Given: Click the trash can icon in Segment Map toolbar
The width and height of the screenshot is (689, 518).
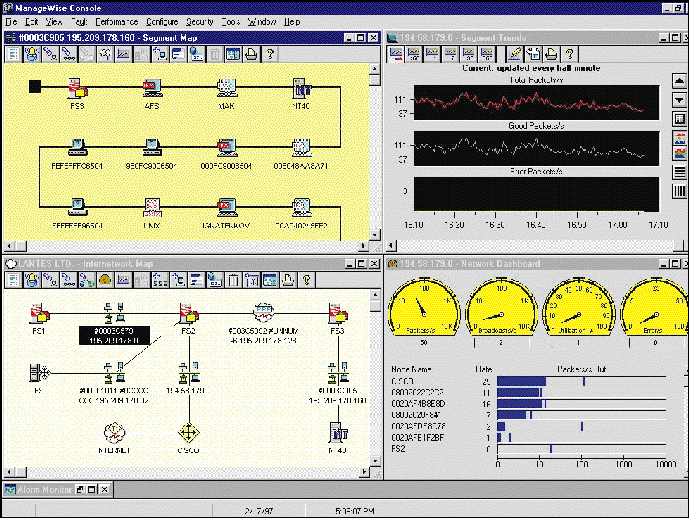Looking at the screenshot, I should pos(214,54).
